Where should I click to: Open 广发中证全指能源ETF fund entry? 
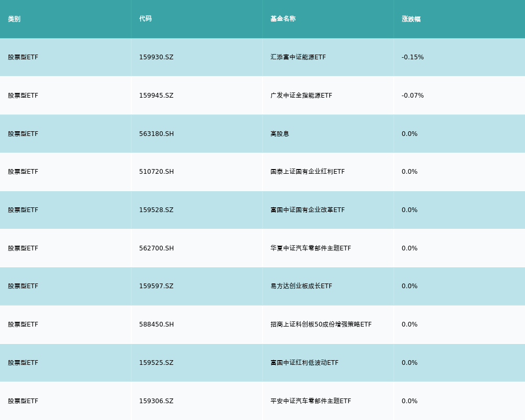301,96
